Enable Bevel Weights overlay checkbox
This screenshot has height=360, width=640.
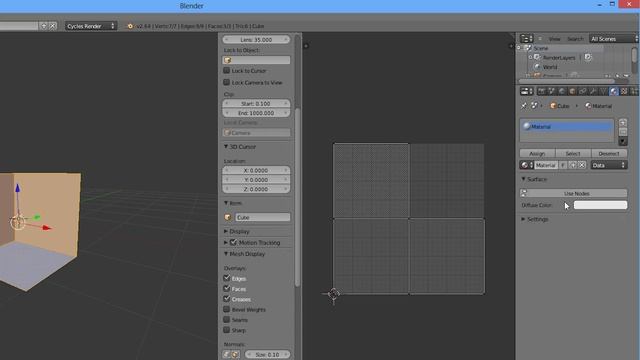[x=227, y=309]
